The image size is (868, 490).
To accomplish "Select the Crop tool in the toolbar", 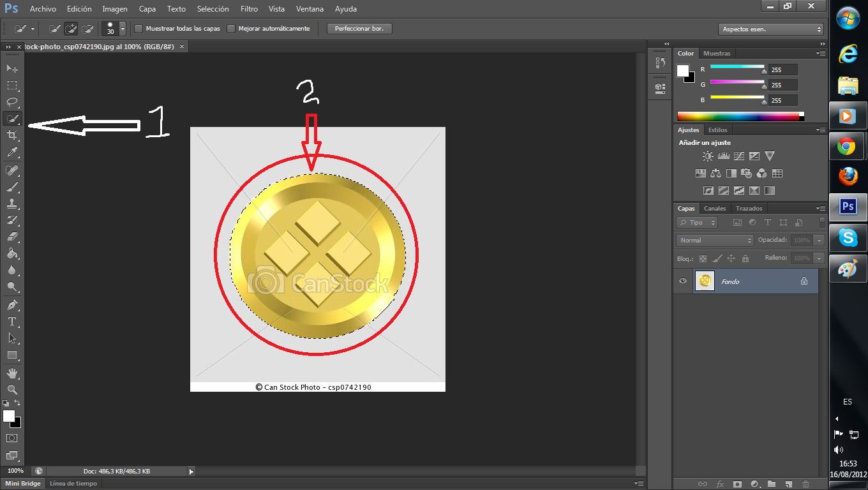I will [11, 135].
